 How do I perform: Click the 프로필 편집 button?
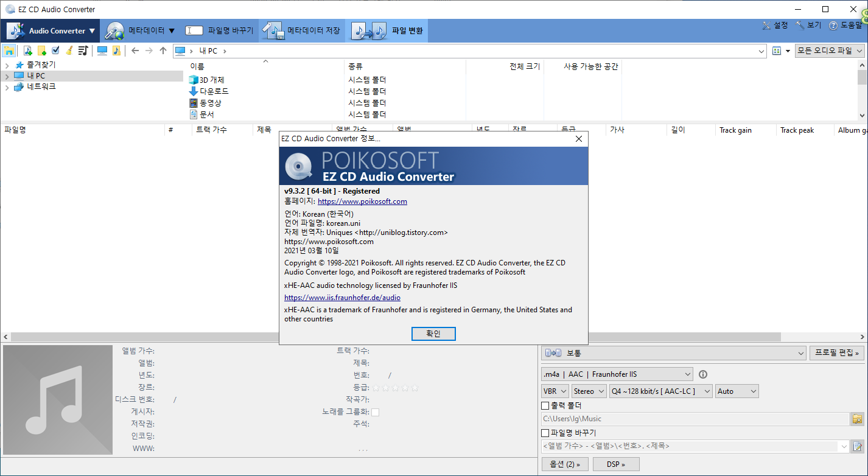837,352
